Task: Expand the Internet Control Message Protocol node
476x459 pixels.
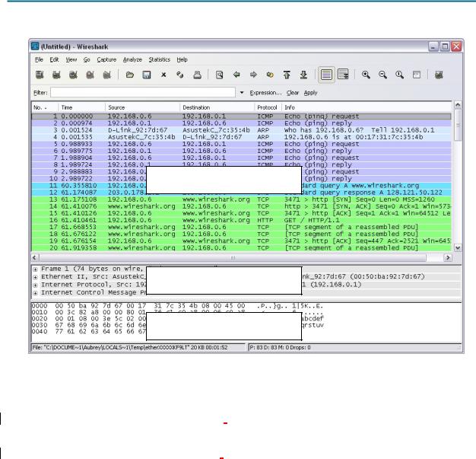Action: coord(36,293)
